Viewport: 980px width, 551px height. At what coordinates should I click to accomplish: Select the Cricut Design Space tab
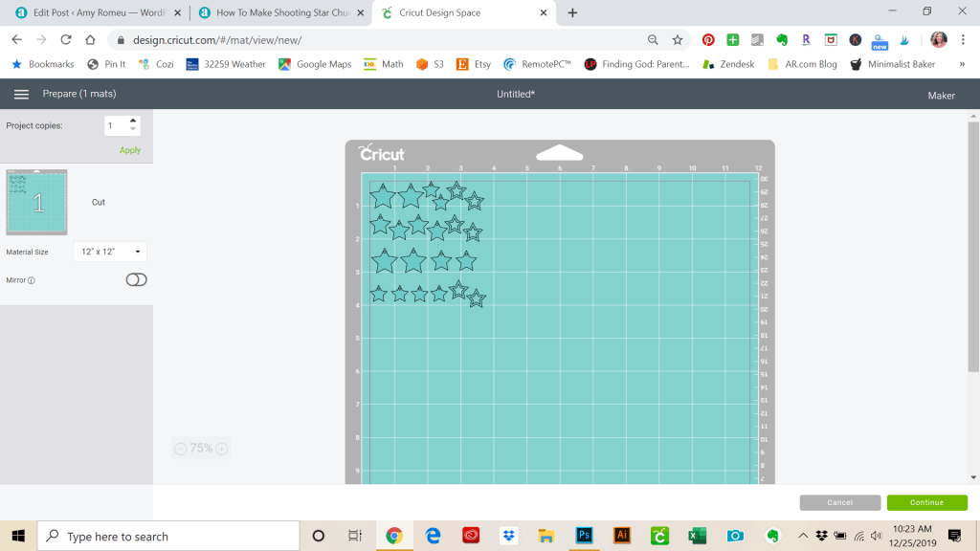pos(462,12)
